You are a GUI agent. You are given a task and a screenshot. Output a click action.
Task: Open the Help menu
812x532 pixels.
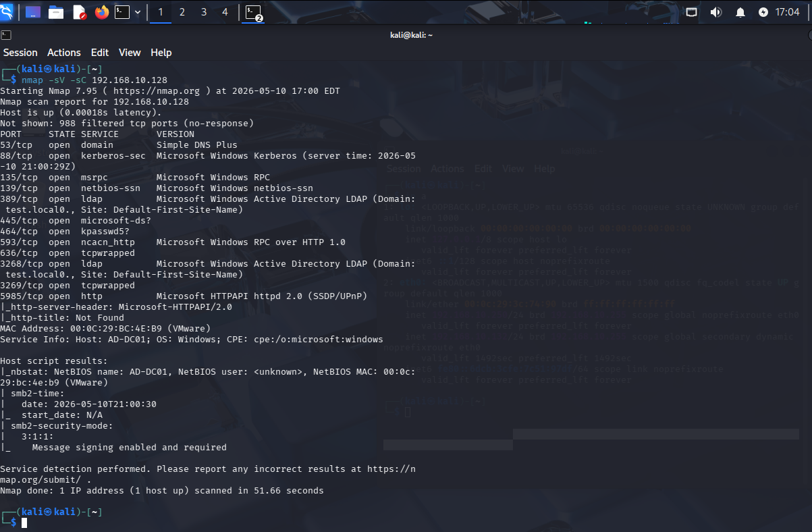(x=161, y=53)
